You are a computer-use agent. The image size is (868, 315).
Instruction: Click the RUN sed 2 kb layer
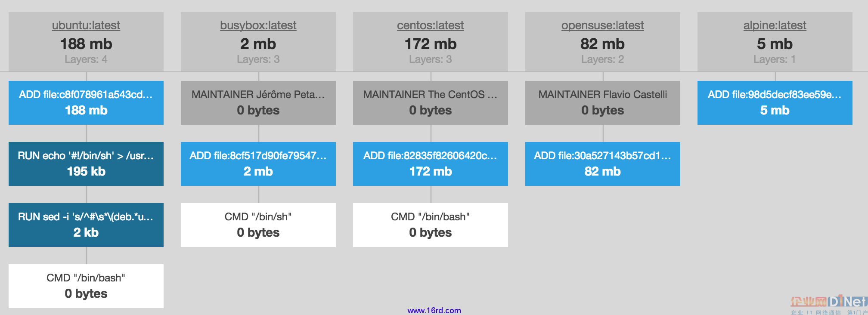click(86, 225)
